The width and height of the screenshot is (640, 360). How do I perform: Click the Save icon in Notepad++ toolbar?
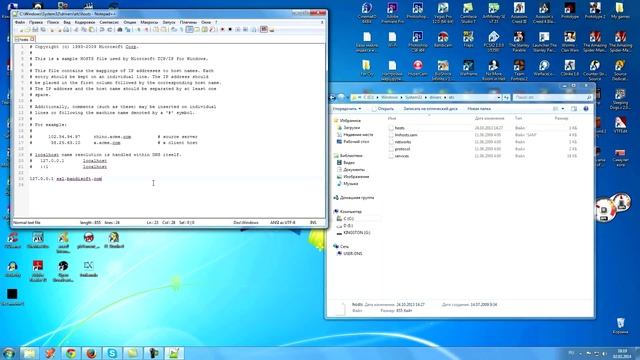[x=34, y=29]
